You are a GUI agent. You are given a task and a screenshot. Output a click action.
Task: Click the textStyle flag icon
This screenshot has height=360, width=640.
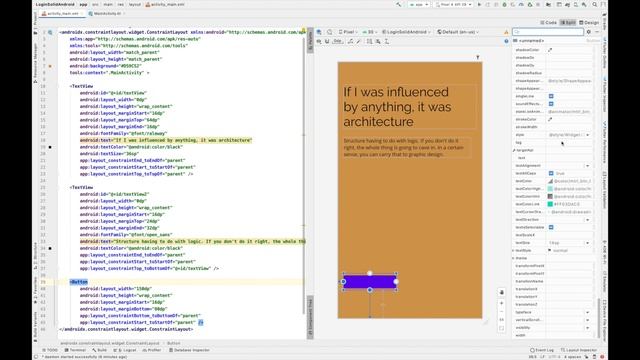(550, 250)
